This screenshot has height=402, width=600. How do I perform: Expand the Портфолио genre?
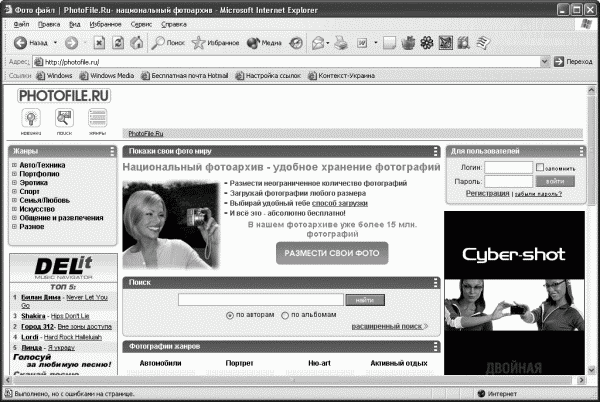[14, 174]
